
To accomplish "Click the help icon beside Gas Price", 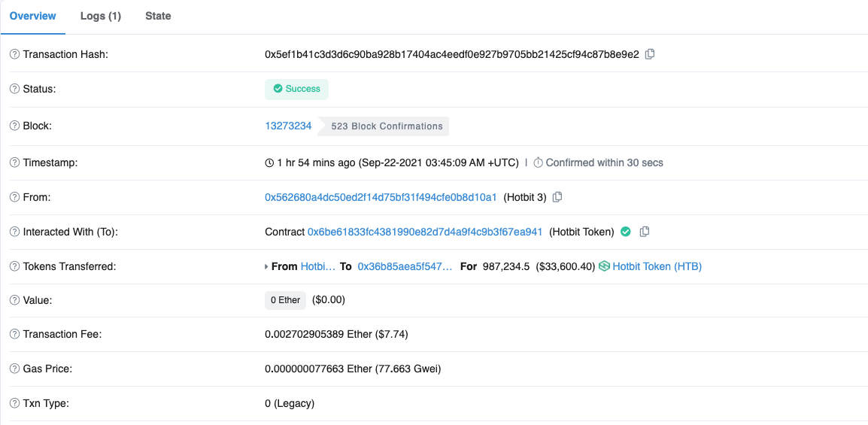I will (14, 369).
